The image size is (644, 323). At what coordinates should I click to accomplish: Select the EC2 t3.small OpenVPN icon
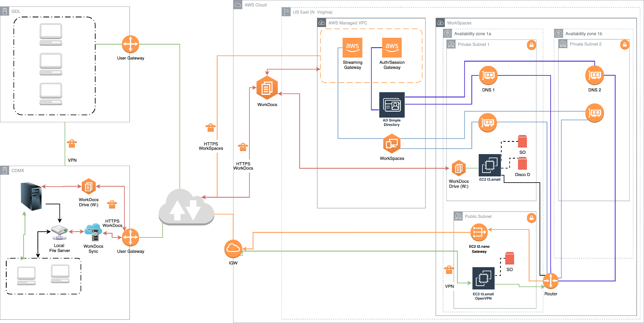[483, 278]
